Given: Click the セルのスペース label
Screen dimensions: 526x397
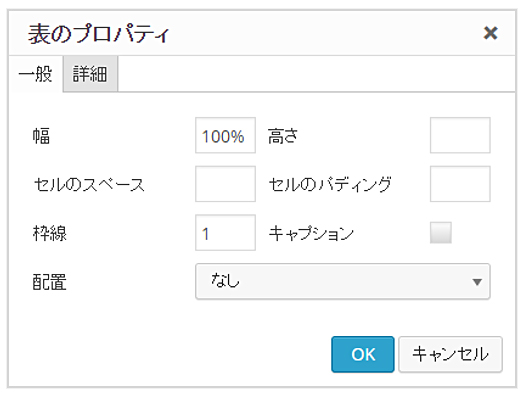Looking at the screenshot, I should tap(89, 185).
